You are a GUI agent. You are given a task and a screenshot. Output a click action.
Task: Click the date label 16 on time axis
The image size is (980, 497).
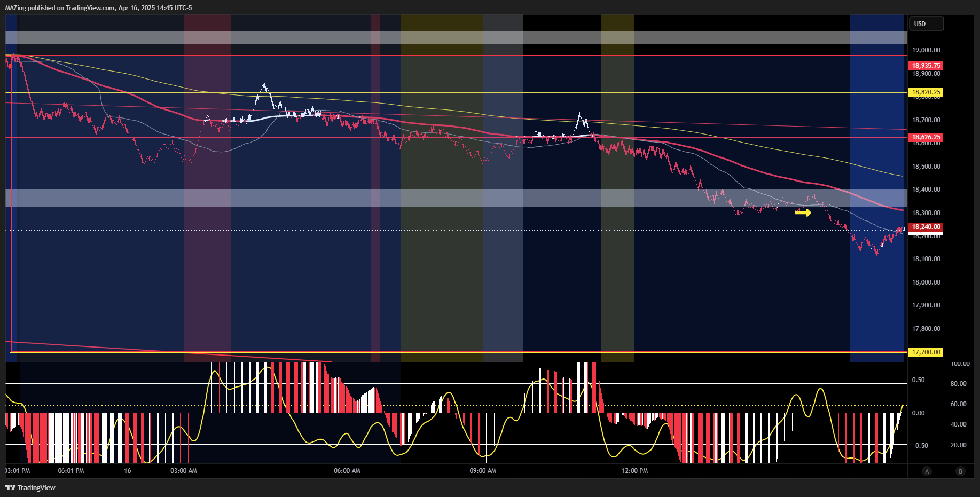[127, 471]
